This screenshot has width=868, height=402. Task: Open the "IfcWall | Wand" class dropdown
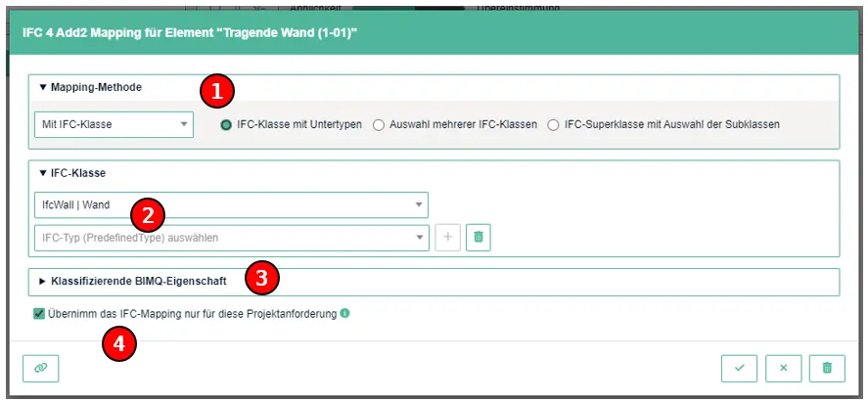[230, 205]
